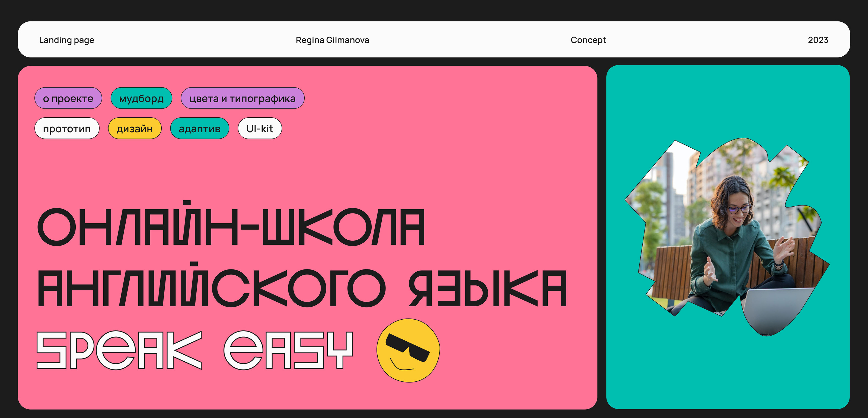Select the 'мудборд' teal tag
This screenshot has width=868, height=418.
(141, 98)
